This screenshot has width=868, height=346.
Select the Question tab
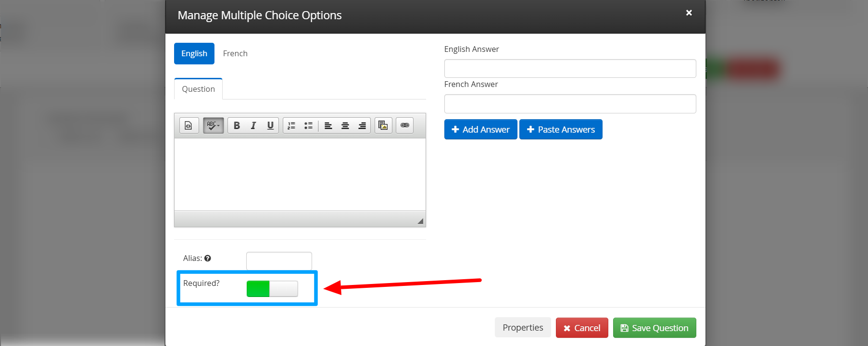(198, 89)
